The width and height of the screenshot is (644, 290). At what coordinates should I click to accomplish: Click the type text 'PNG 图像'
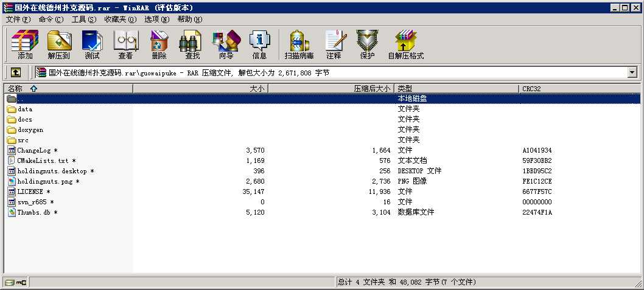click(x=412, y=181)
